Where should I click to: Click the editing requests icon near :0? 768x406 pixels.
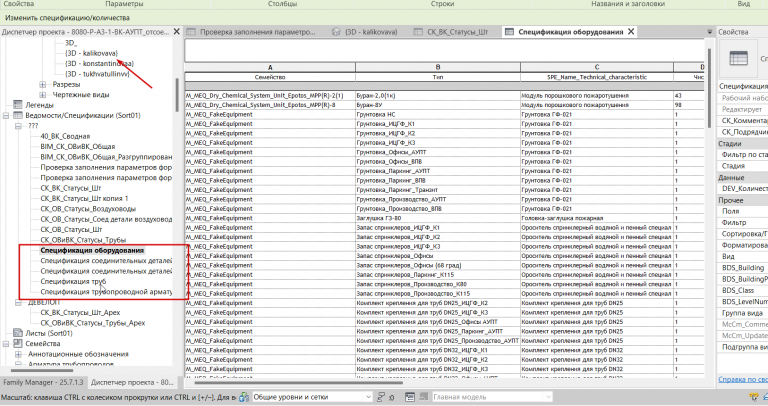381,397
